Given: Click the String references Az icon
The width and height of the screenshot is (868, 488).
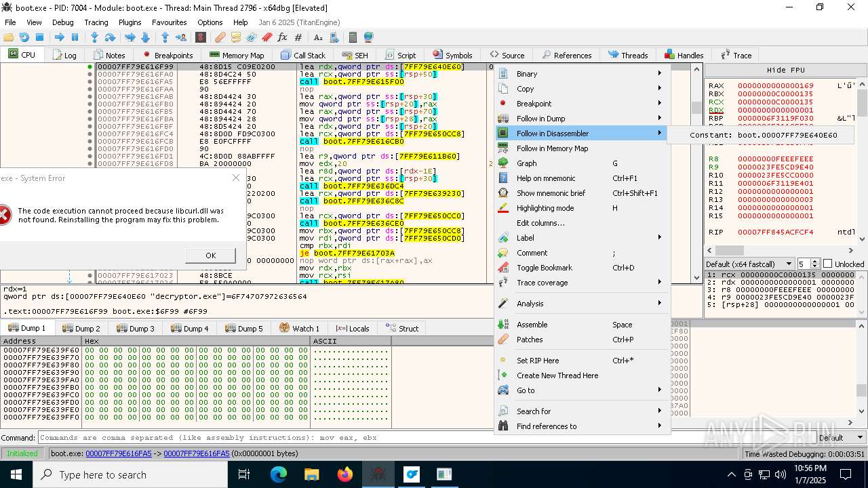Looking at the screenshot, I should click(x=317, y=37).
